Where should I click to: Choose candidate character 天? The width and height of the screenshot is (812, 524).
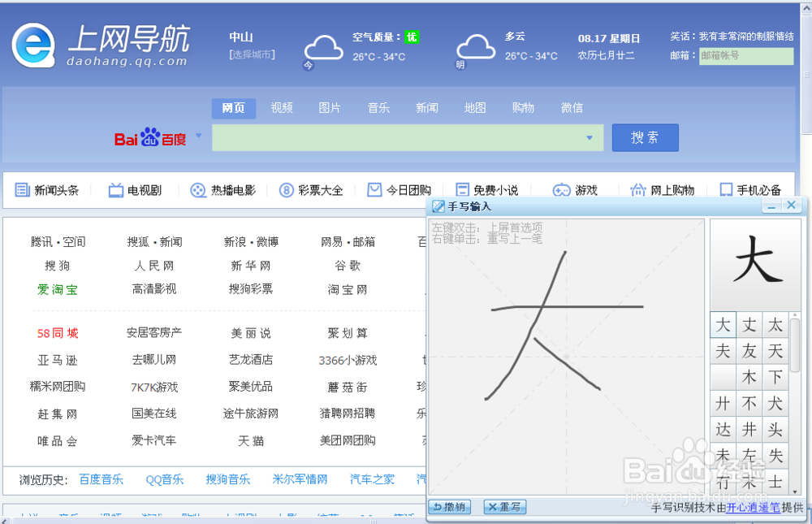click(775, 352)
